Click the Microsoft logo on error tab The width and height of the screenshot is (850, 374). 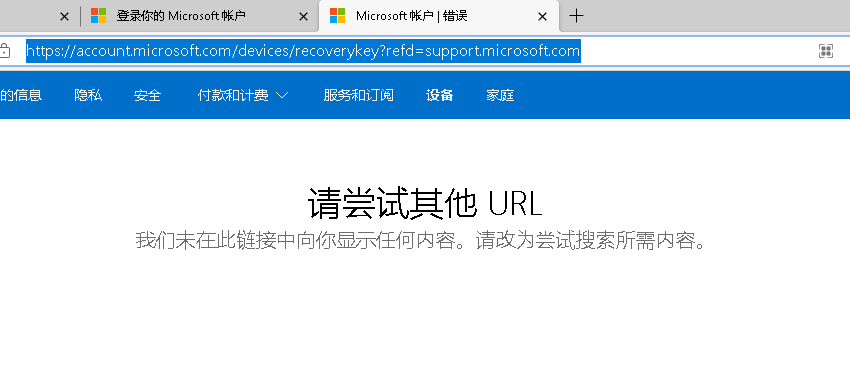pyautogui.click(x=338, y=16)
